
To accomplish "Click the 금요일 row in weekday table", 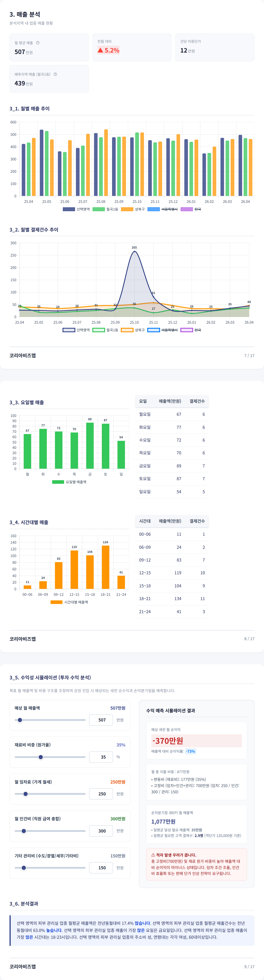I will [172, 466].
